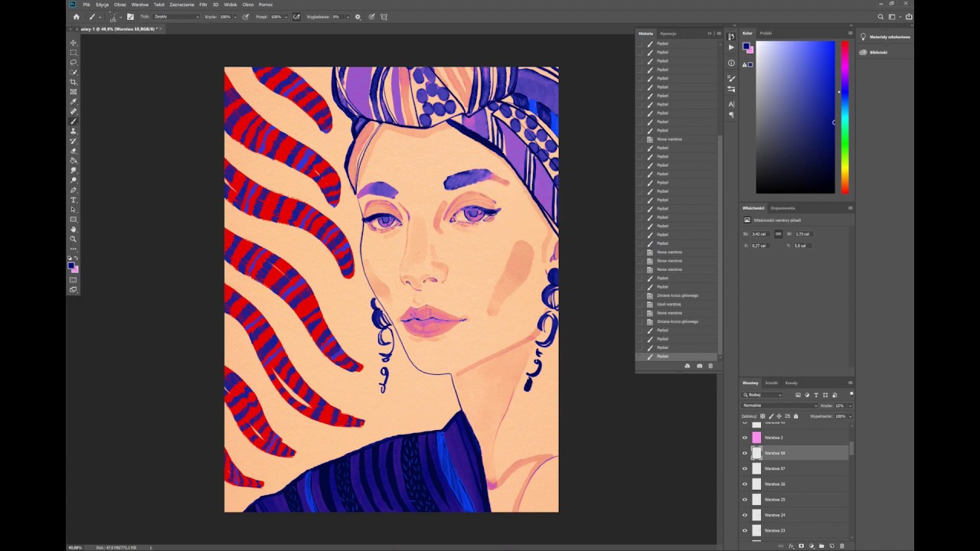Switch to the Próbki tab
Screen dimensions: 980x551
(766, 34)
